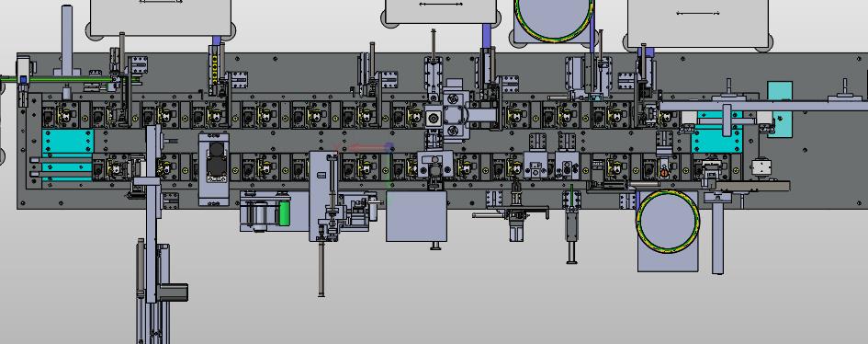Click the coordinate triad origin at center

pos(389,147)
